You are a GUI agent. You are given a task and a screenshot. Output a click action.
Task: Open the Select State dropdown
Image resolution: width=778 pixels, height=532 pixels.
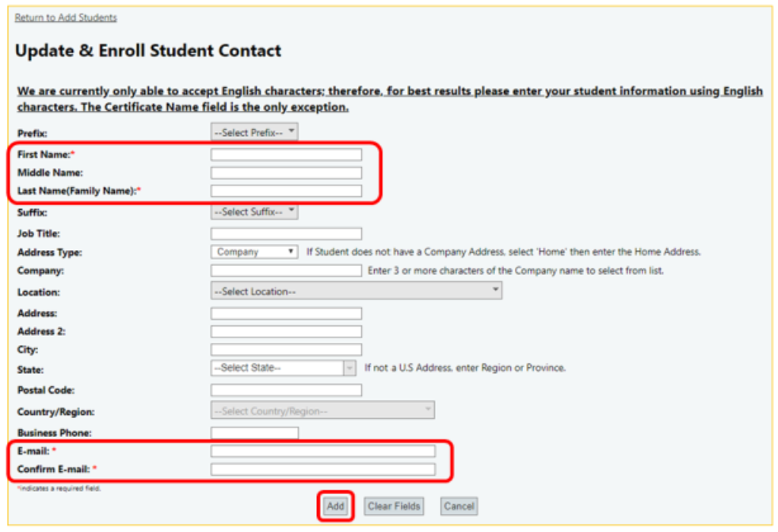[284, 368]
